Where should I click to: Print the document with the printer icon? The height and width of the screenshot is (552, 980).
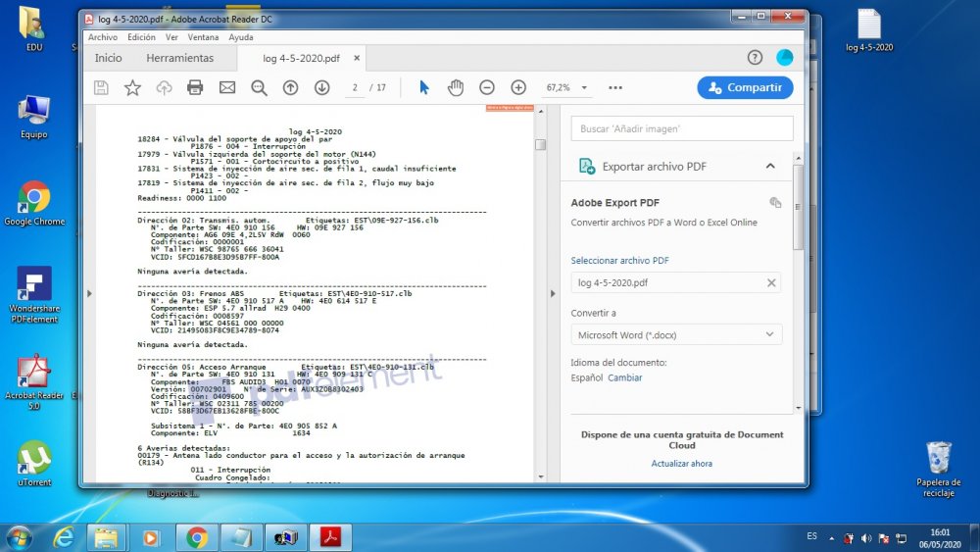coord(195,87)
